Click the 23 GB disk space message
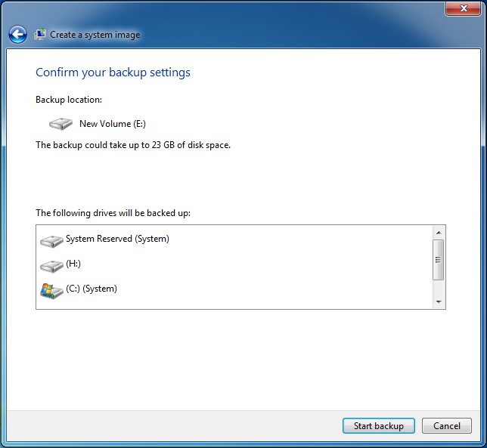The image size is (487, 448). point(133,145)
